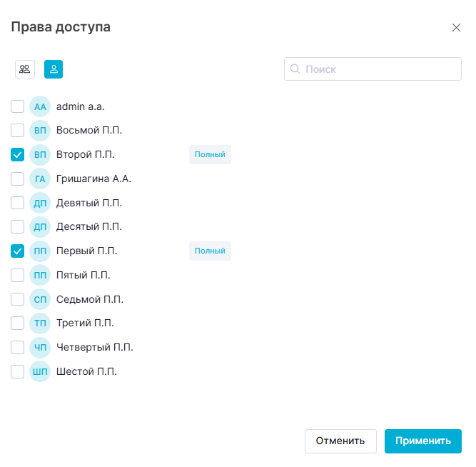Uncheck the Первый П.П. checkbox
The width and height of the screenshot is (476, 467).
point(18,251)
